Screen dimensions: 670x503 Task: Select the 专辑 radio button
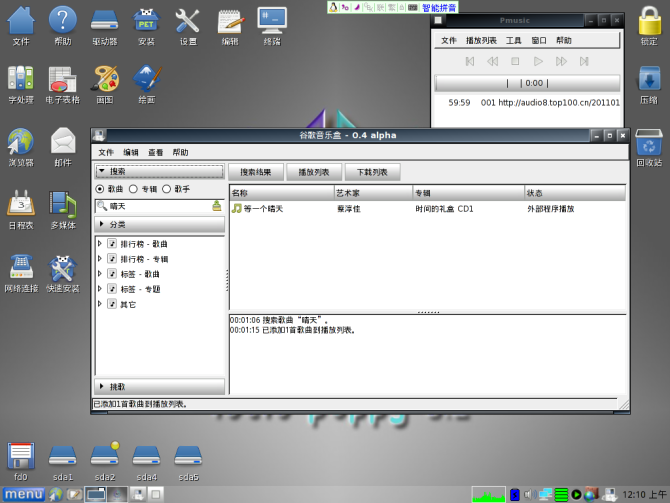pyautogui.click(x=133, y=188)
